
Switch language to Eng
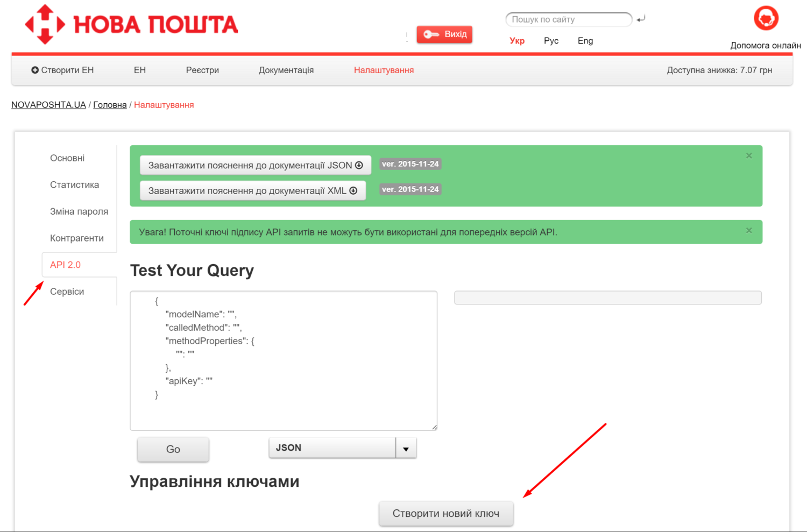click(x=585, y=41)
